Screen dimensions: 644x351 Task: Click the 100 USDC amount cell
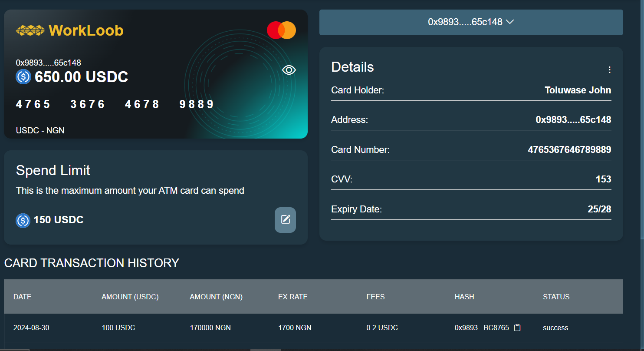(118, 328)
